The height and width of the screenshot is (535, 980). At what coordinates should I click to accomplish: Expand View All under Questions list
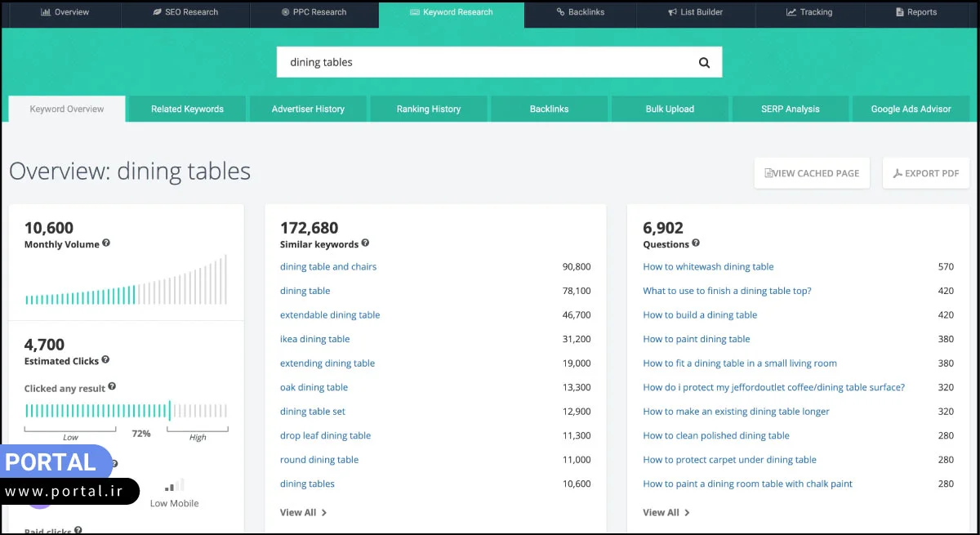666,512
